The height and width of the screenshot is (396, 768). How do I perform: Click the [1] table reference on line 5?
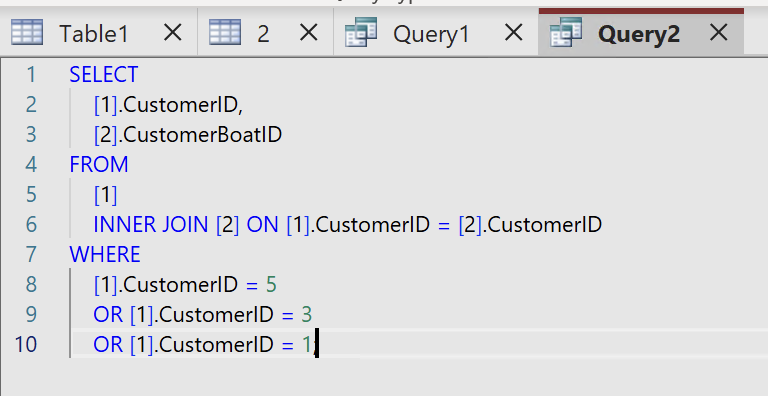click(x=105, y=195)
